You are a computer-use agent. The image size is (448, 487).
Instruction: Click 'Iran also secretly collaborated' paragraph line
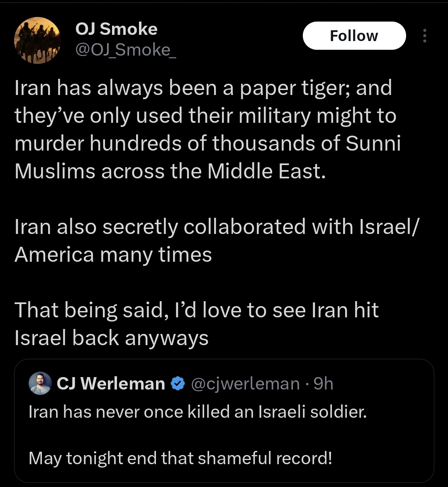click(217, 227)
